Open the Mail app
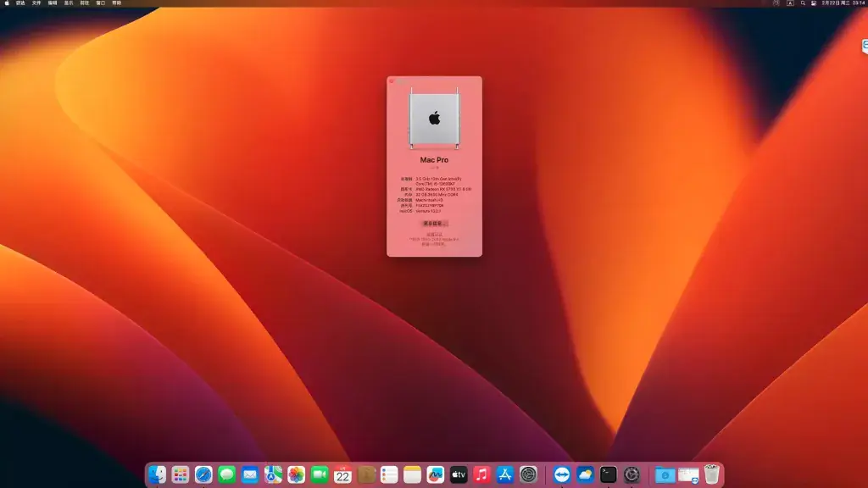The height and width of the screenshot is (488, 868). [x=250, y=474]
